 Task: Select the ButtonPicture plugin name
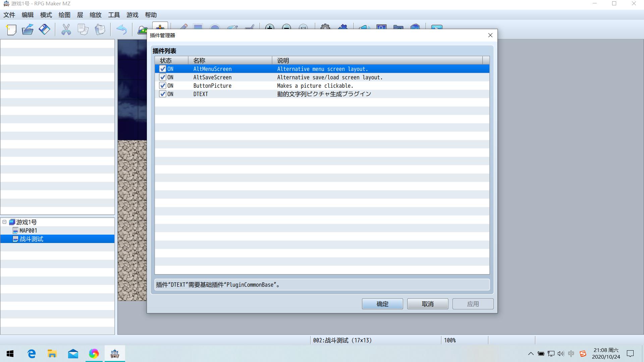(x=212, y=86)
